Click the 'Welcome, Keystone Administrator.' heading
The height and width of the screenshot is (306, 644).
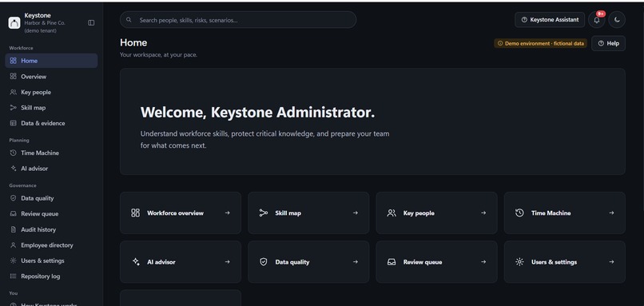pyautogui.click(x=257, y=112)
